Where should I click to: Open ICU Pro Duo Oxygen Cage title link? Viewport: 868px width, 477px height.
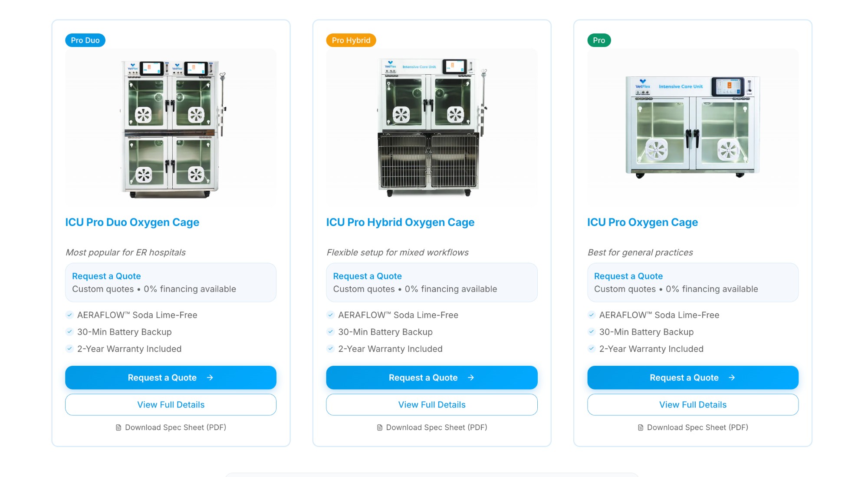coord(132,222)
